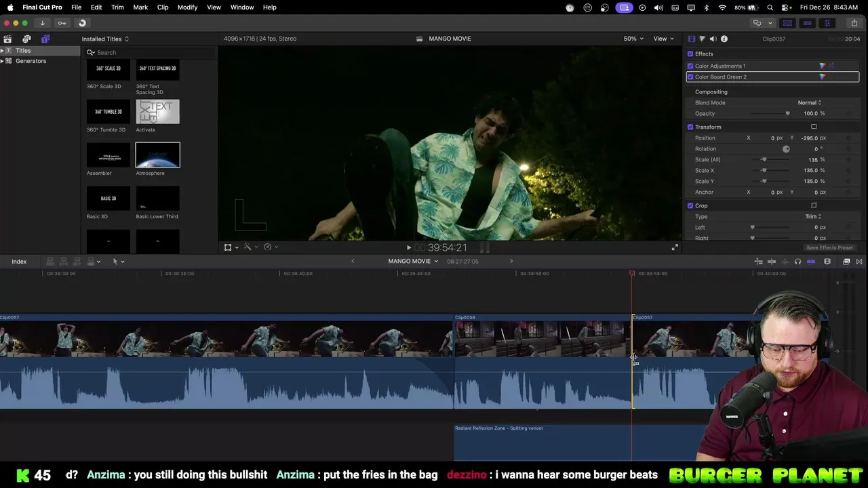Open the transform tool popup in viewer
This screenshot has height=488, width=868.
[x=231, y=247]
